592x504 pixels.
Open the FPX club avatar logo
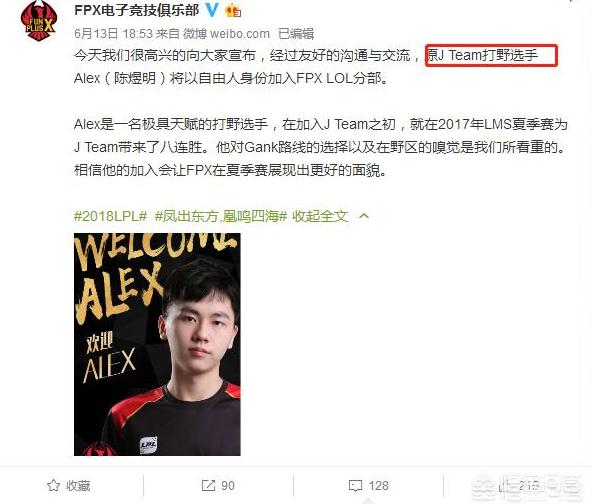39,21
